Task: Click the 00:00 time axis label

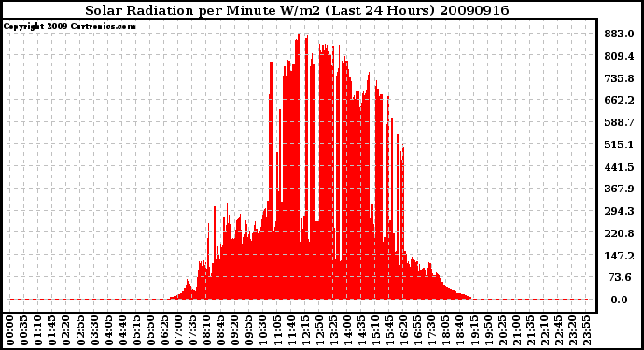Action: coord(10,330)
